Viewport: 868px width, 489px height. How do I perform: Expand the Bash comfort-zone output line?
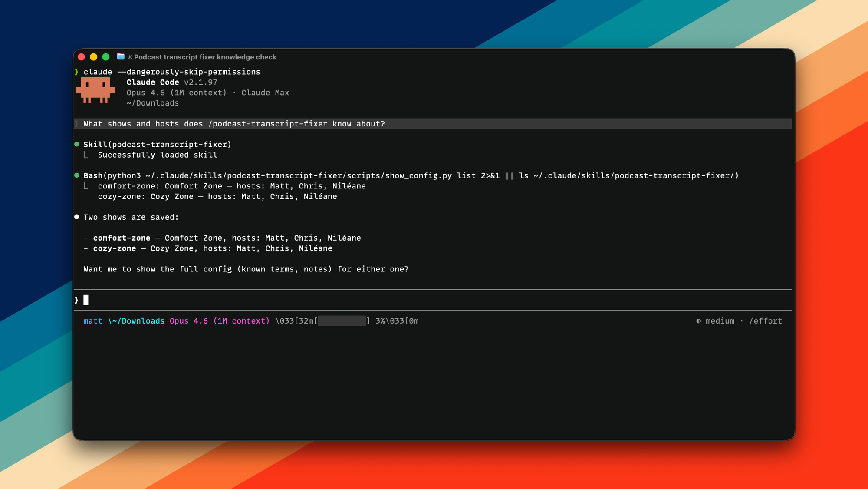(x=231, y=186)
